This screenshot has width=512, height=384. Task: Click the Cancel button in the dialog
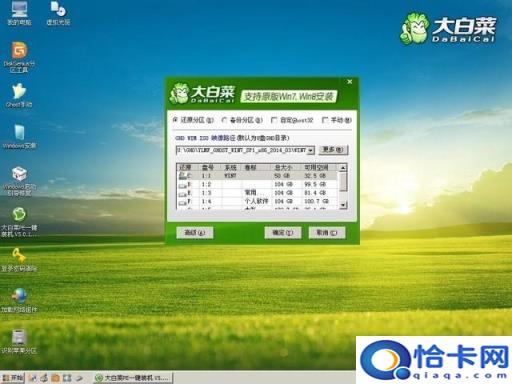click(x=327, y=233)
